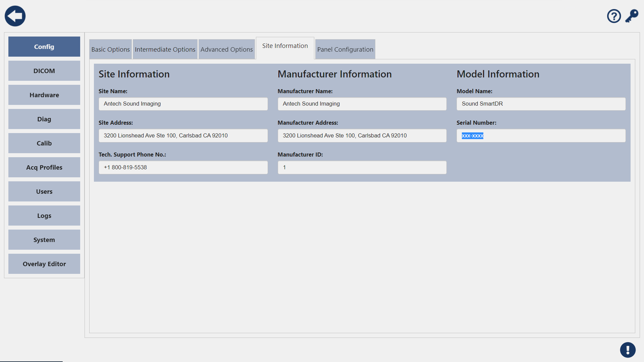Switch to Intermediate Options tab
This screenshot has height=362, width=644.
[x=165, y=49]
